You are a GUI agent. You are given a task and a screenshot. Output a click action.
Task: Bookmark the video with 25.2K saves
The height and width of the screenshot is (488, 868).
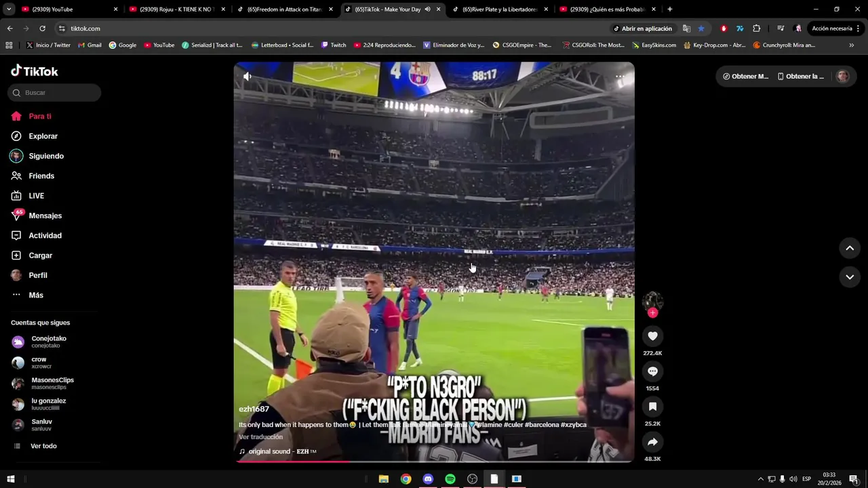pyautogui.click(x=652, y=407)
